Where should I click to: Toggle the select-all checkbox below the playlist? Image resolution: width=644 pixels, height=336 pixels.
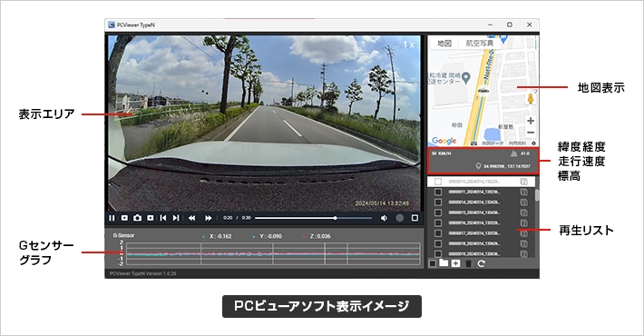(x=432, y=263)
